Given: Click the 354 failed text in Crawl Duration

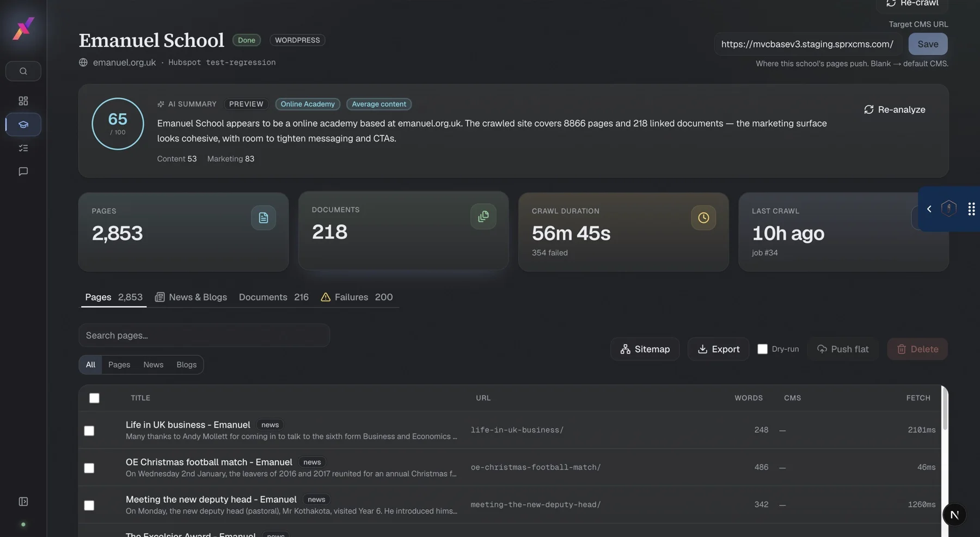Looking at the screenshot, I should pyautogui.click(x=550, y=253).
